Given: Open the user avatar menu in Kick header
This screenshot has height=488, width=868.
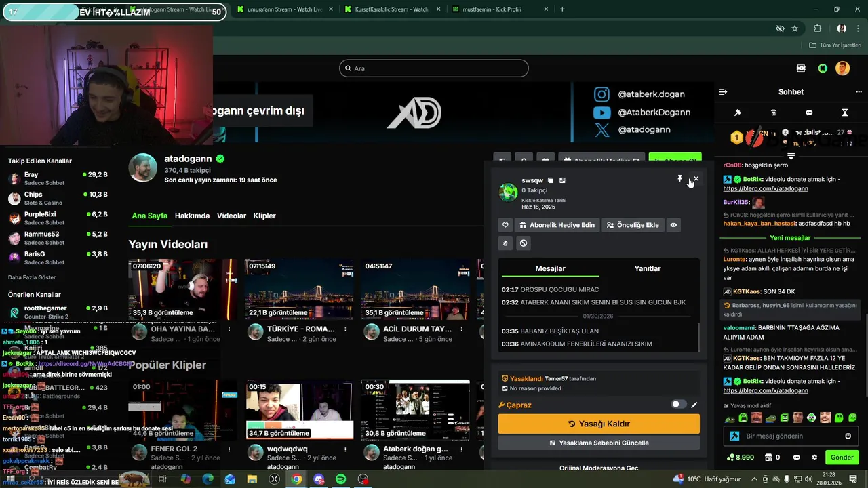Looking at the screenshot, I should [842, 68].
